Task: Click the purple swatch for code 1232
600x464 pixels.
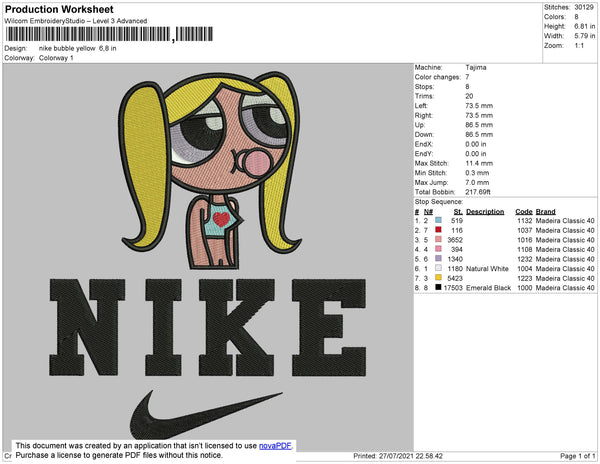Action: coord(438,259)
